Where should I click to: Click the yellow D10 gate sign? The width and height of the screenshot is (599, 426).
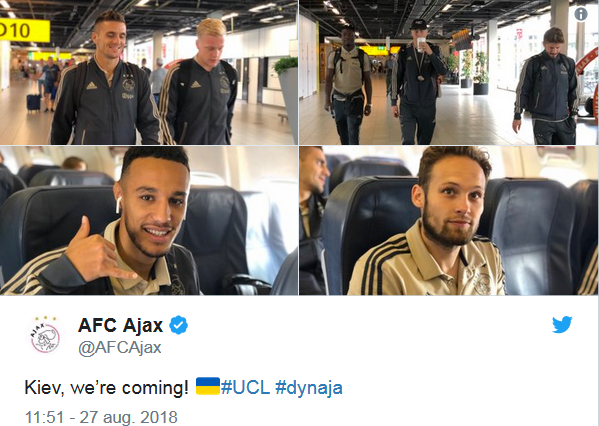pyautogui.click(x=24, y=30)
